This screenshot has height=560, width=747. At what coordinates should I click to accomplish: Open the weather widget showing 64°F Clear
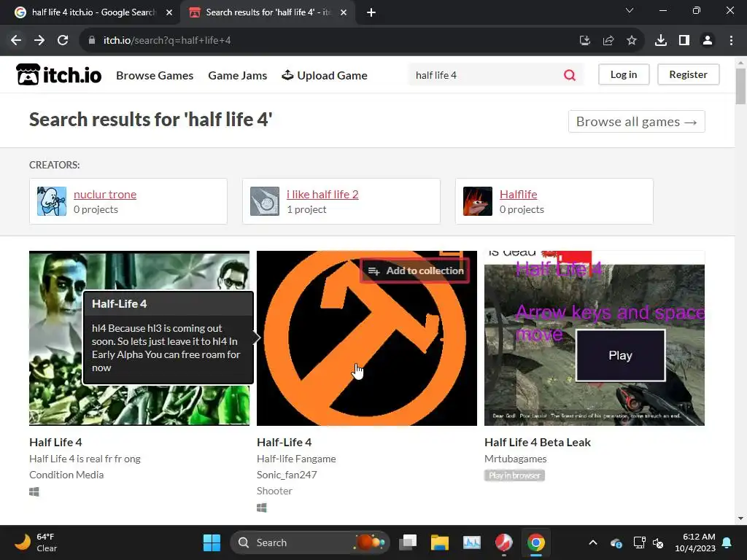click(36, 542)
